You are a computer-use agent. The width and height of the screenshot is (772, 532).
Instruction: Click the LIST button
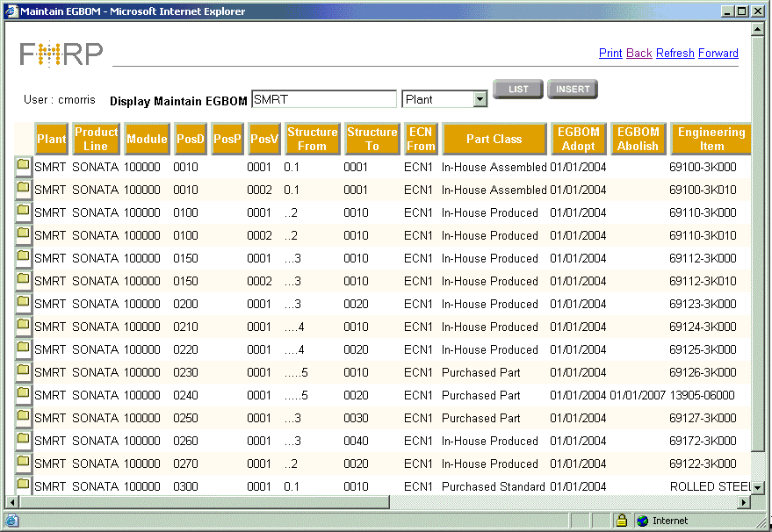[x=518, y=89]
